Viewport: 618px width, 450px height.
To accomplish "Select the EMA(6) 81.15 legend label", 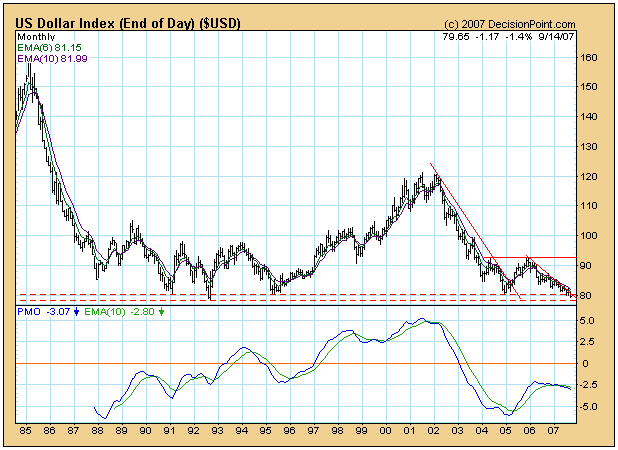I will (x=49, y=48).
